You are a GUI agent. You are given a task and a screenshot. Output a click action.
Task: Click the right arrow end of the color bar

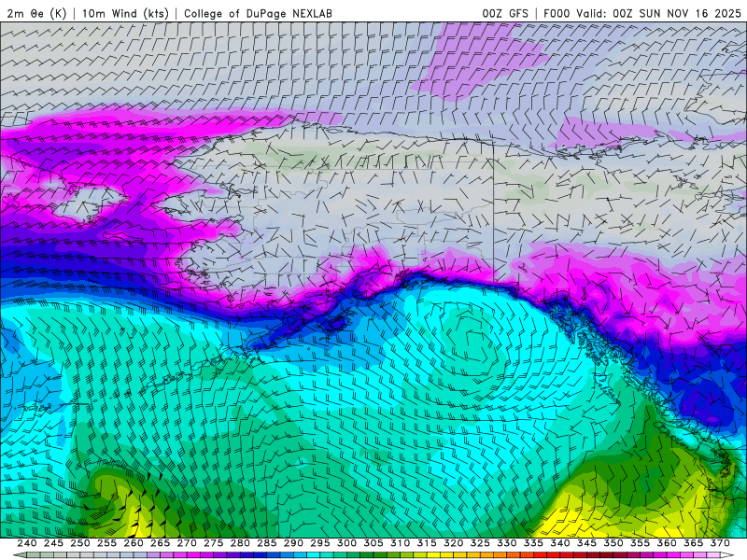[x=728, y=554]
